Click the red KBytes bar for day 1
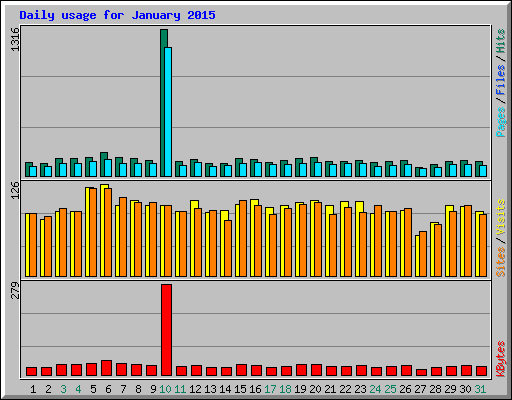The width and height of the screenshot is (512, 400). click(31, 371)
